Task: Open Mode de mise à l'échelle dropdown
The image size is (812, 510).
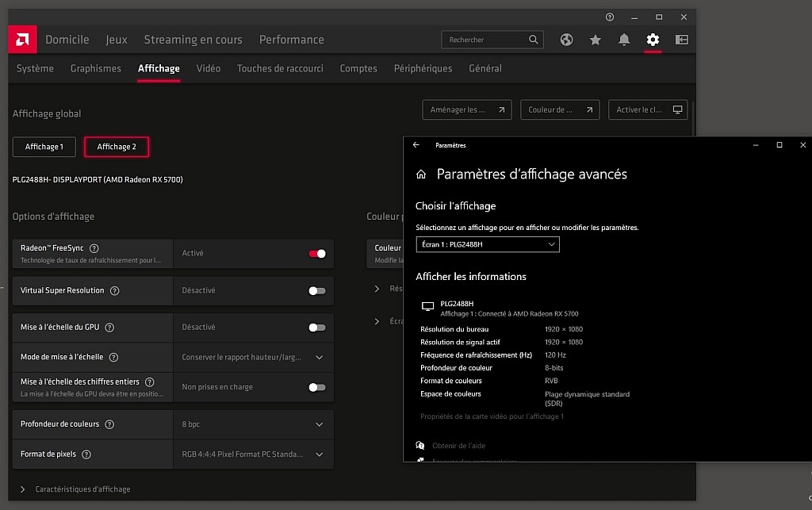Action: (254, 357)
